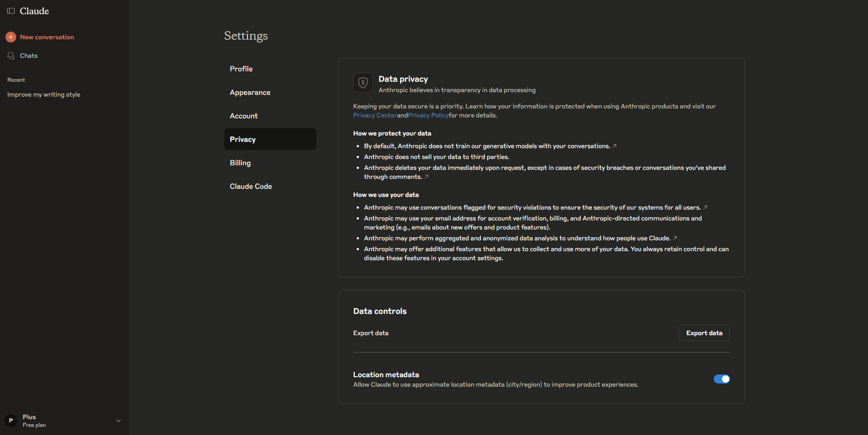Click the 'Location metadata' label
Image resolution: width=868 pixels, height=435 pixels.
click(x=386, y=374)
